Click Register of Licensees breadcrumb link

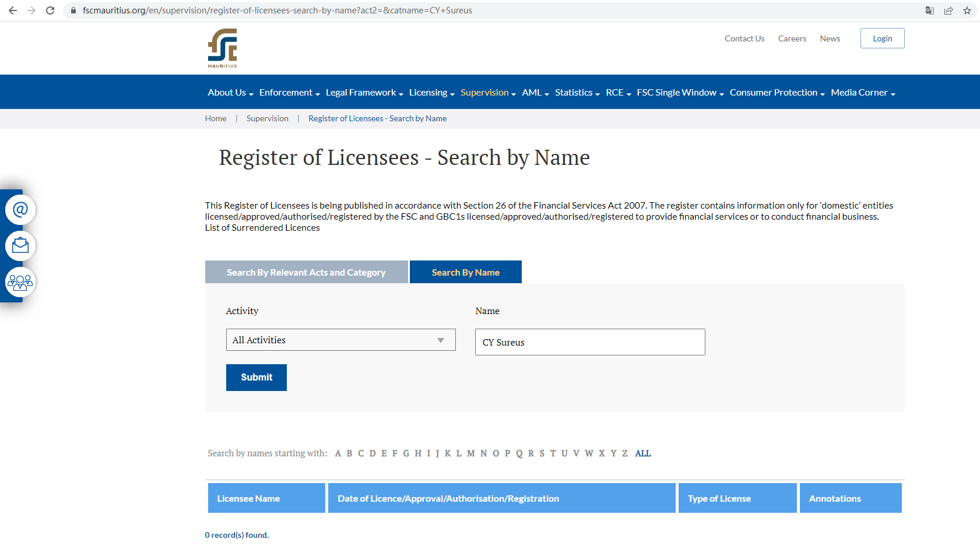tap(378, 118)
